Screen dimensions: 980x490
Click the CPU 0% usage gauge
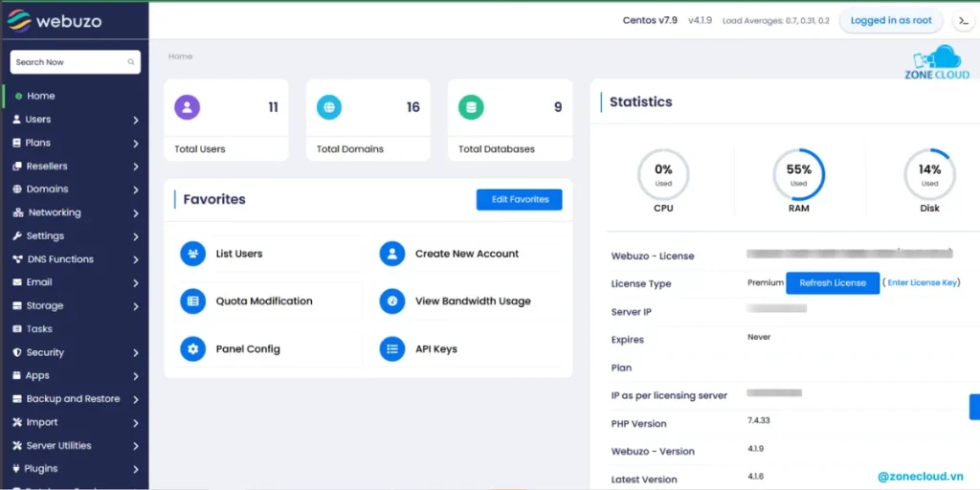[663, 174]
